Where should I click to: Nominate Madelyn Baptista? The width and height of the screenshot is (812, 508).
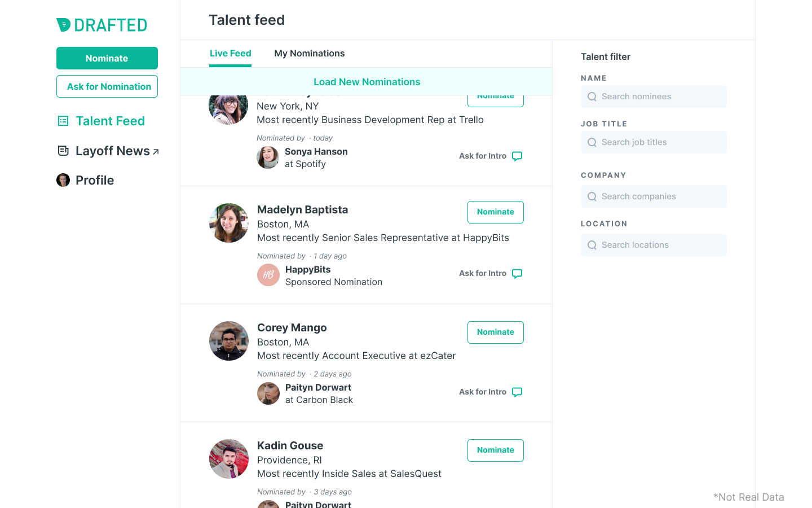point(495,212)
